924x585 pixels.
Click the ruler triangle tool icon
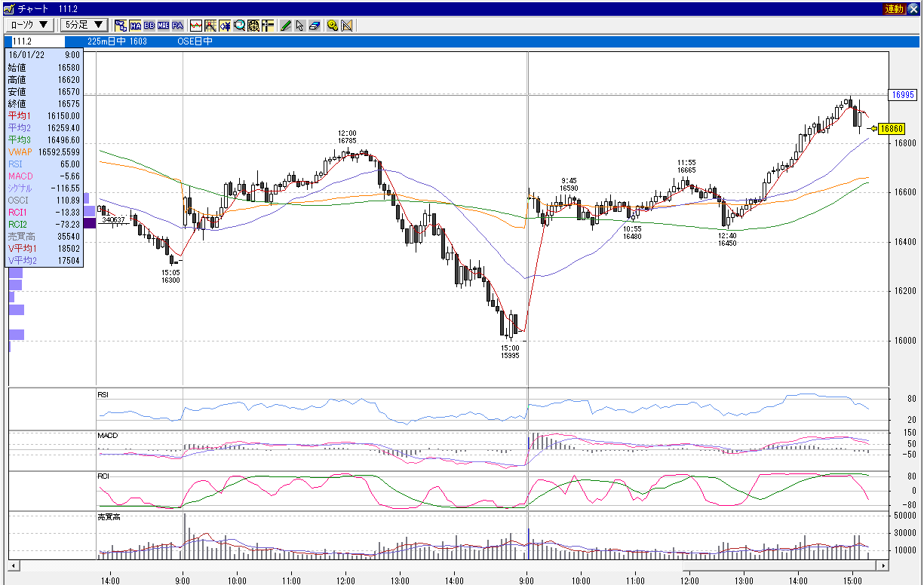pos(347,25)
